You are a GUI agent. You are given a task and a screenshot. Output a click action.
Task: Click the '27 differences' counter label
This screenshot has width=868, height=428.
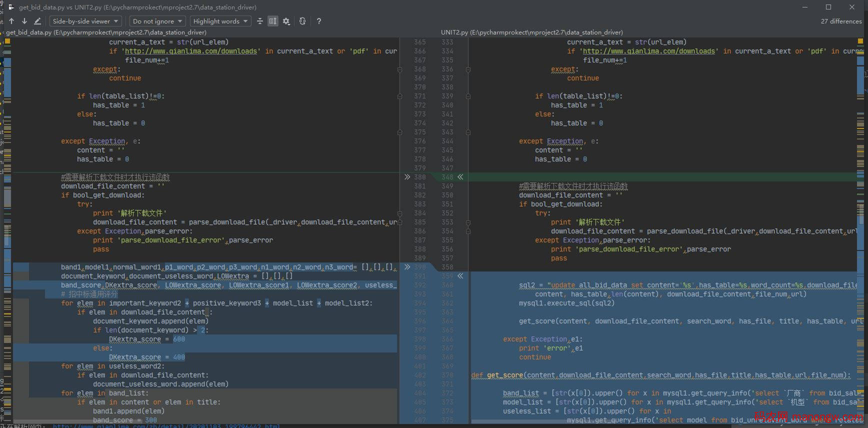coord(841,21)
